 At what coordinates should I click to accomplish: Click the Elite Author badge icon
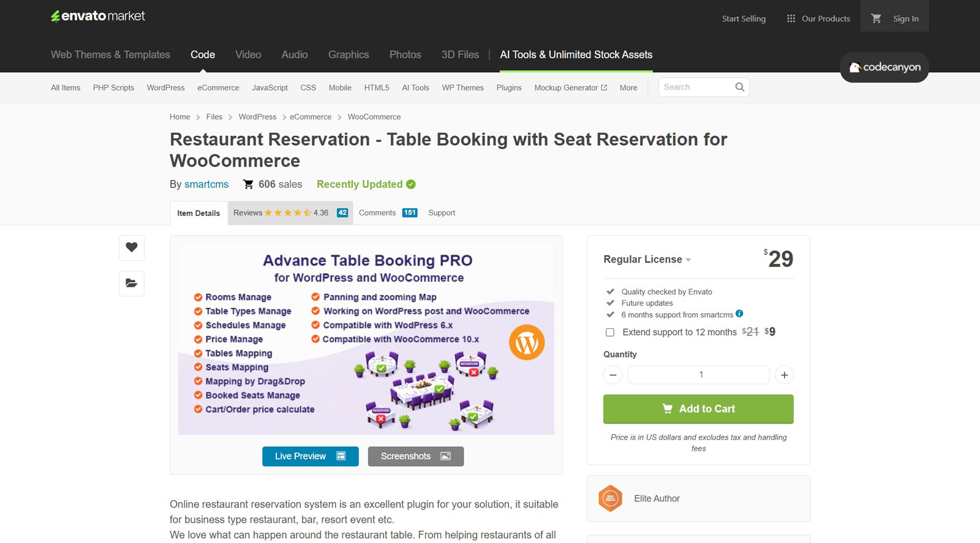coord(610,498)
